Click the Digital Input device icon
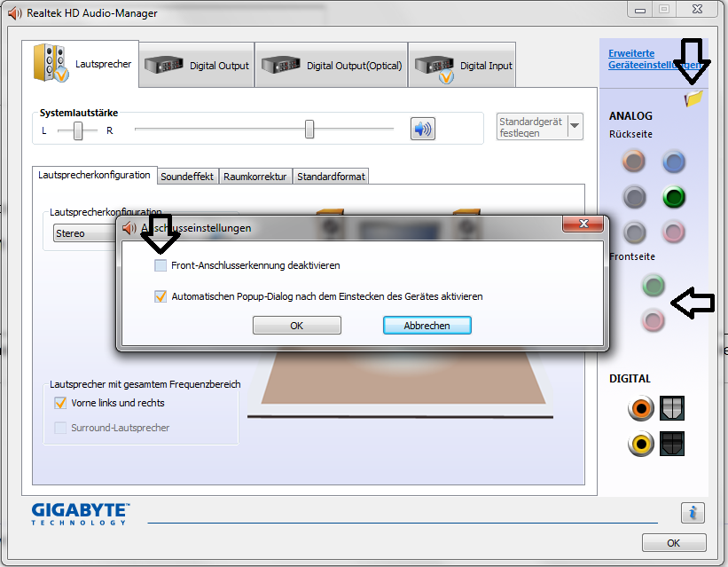 coord(434,69)
